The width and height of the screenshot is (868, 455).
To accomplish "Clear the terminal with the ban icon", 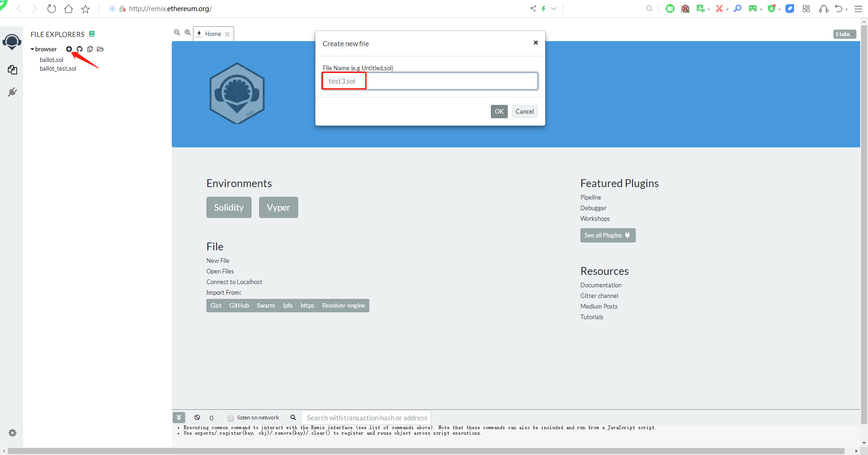I will click(x=198, y=418).
